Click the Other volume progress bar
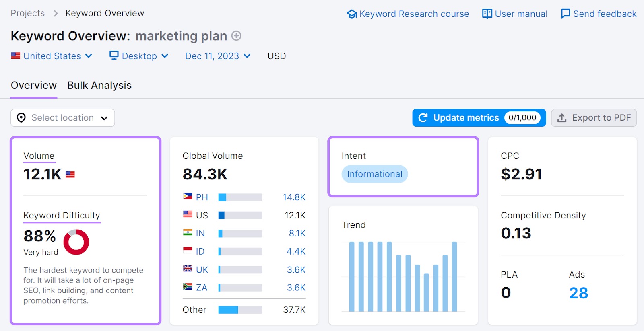644x331 pixels. coord(240,310)
